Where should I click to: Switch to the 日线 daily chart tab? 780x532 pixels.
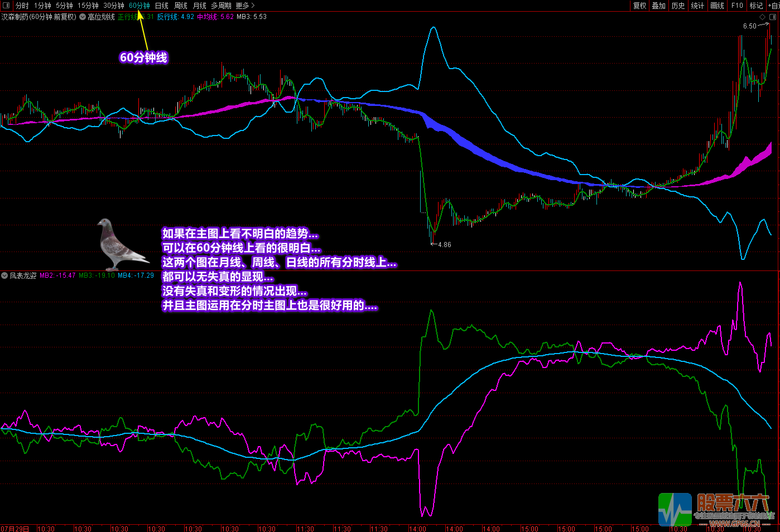click(161, 6)
